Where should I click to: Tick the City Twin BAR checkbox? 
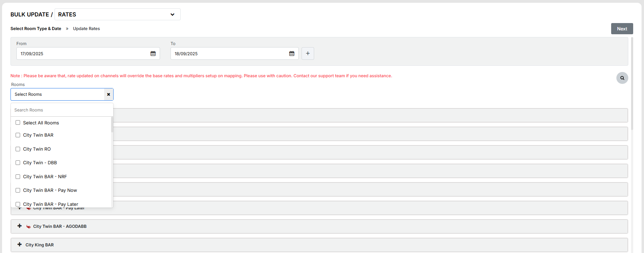coord(18,135)
